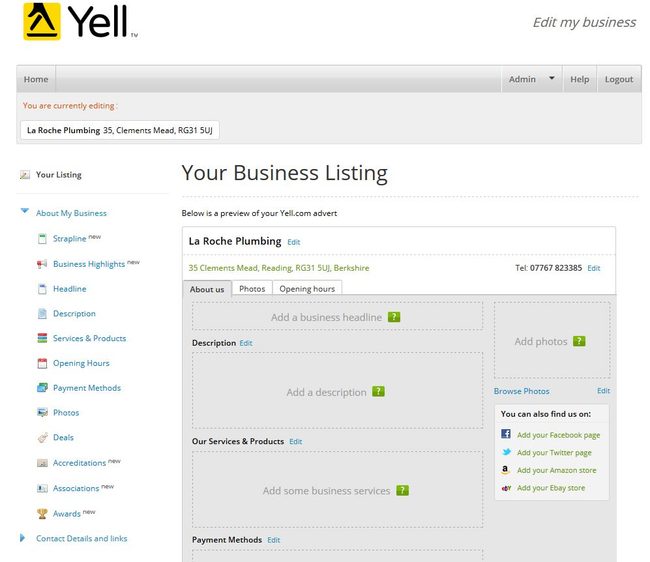Image resolution: width=650 pixels, height=562 pixels.
Task: Click Edit next to Payment Methods heading
Action: pos(274,540)
